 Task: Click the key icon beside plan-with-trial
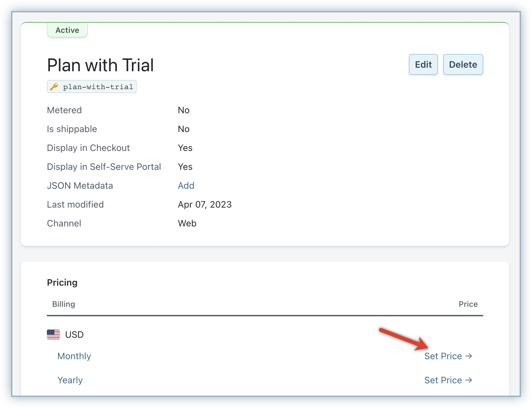(x=54, y=87)
